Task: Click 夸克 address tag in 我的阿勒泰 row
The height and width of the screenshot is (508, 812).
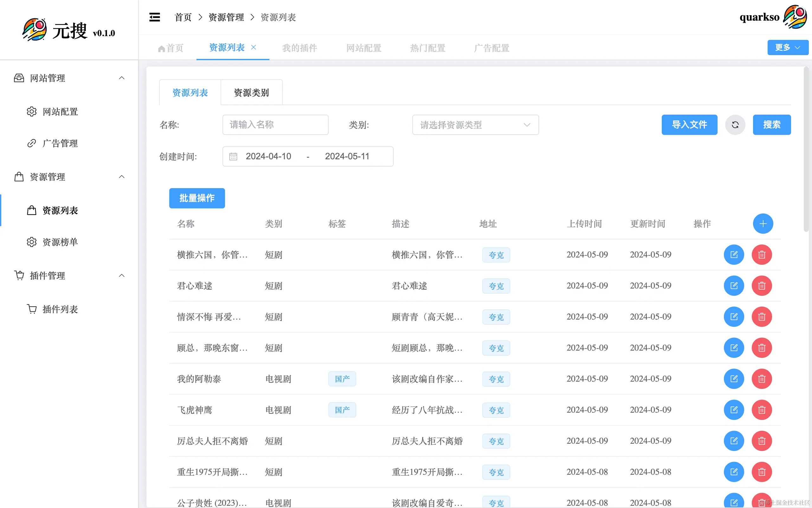Action: click(x=496, y=379)
